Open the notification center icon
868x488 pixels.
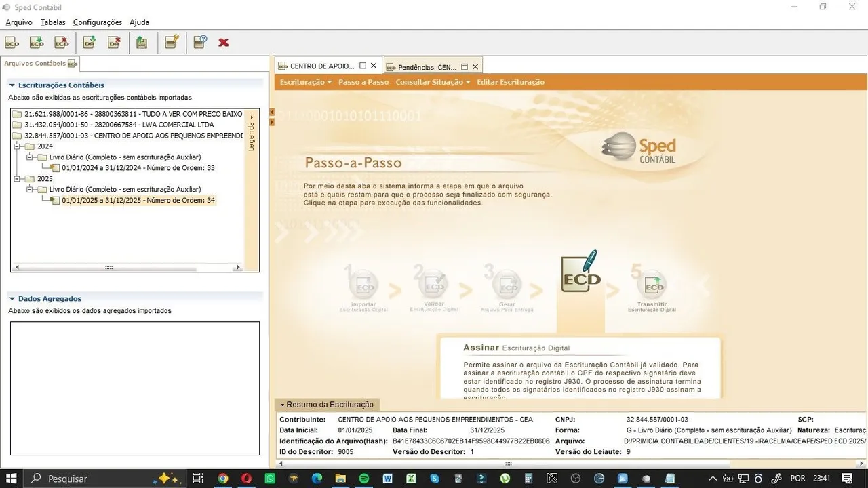[846, 479]
